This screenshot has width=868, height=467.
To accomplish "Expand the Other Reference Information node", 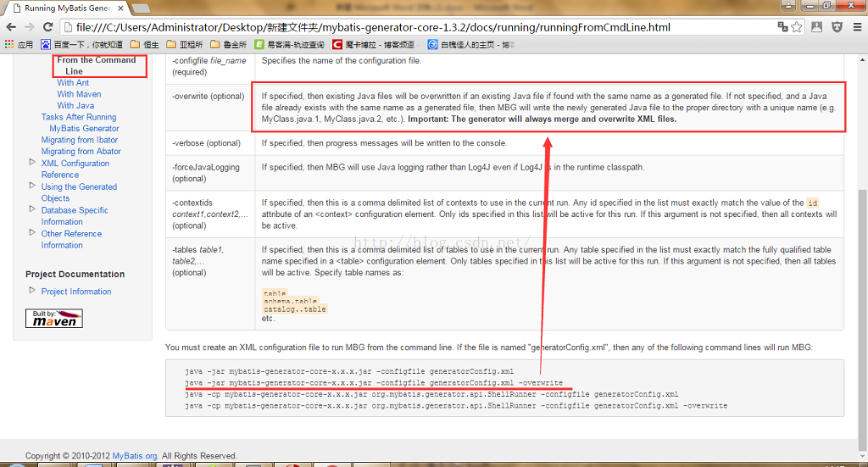I will coord(32,232).
